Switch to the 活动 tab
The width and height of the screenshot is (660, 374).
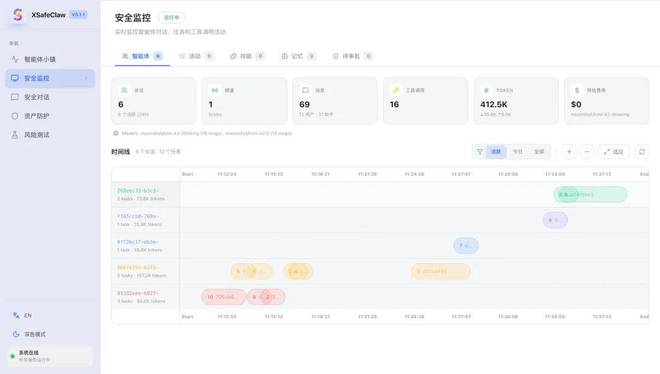click(196, 56)
